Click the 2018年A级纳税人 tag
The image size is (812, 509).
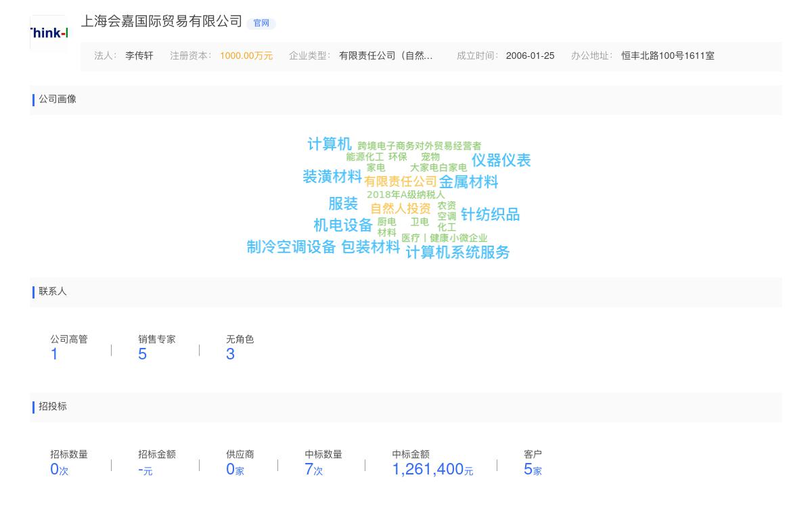(406, 195)
